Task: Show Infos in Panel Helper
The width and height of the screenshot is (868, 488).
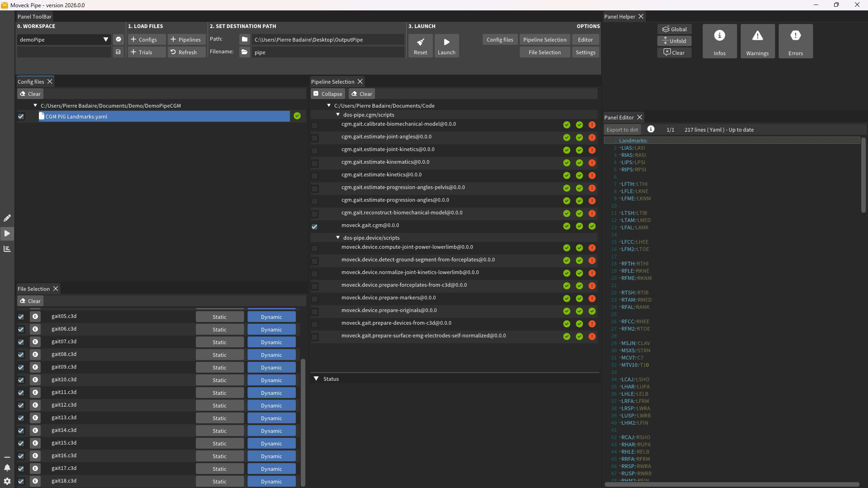Action: [x=720, y=41]
